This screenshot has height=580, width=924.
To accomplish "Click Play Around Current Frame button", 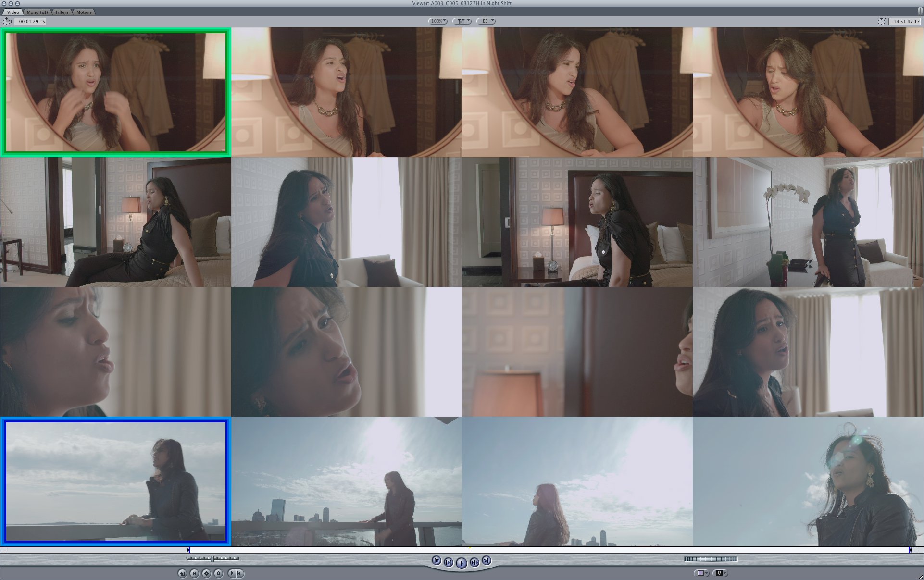I will 474,562.
